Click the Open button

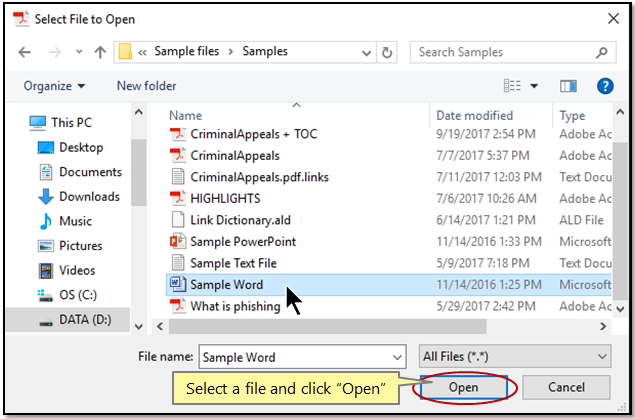(464, 387)
